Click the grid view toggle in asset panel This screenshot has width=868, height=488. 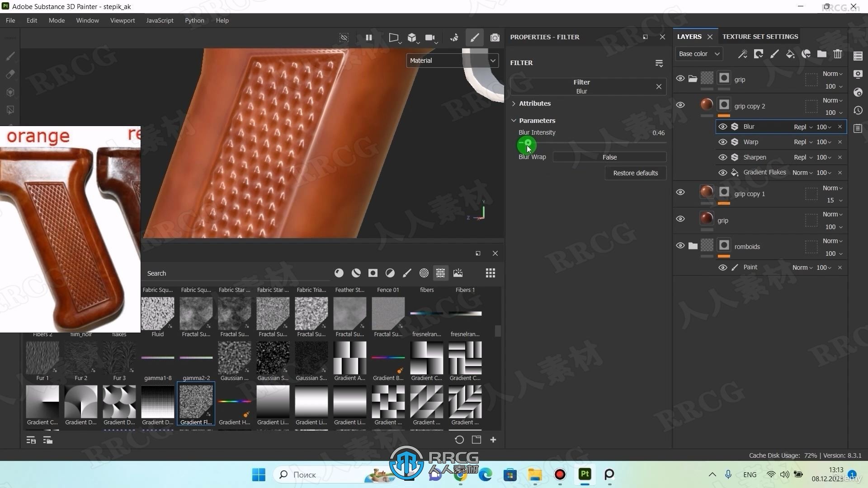pyautogui.click(x=490, y=273)
